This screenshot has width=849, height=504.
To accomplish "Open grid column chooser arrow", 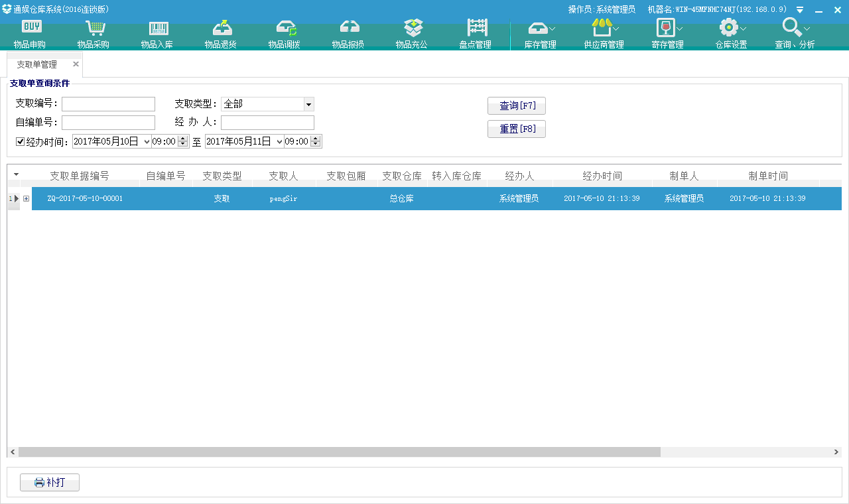I will (x=16, y=174).
